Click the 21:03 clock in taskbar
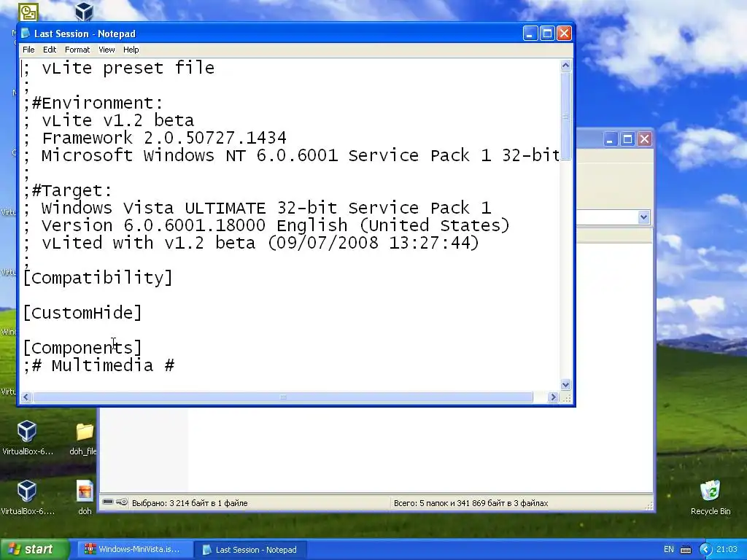The image size is (747, 560). pos(727,550)
